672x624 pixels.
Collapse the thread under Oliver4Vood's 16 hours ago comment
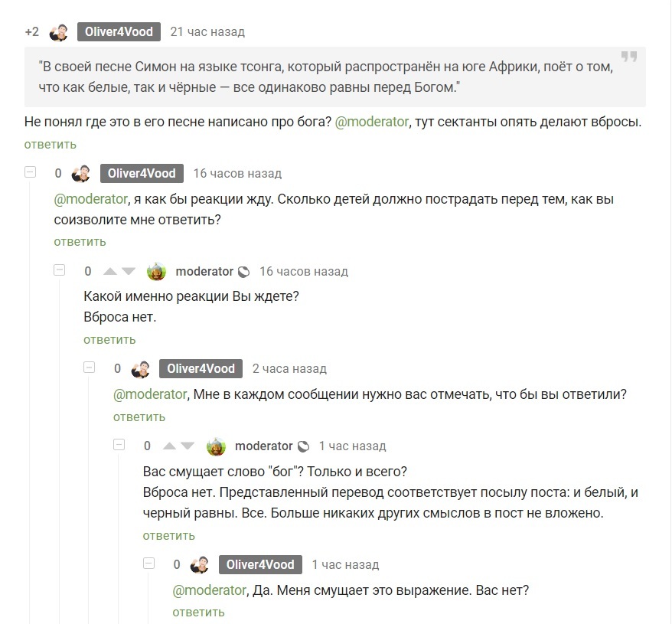click(30, 172)
